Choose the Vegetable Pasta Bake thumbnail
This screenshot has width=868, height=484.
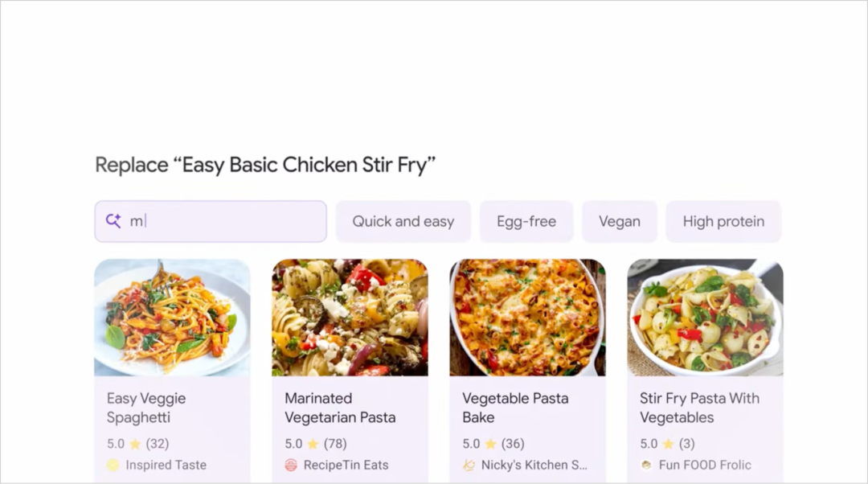click(527, 318)
